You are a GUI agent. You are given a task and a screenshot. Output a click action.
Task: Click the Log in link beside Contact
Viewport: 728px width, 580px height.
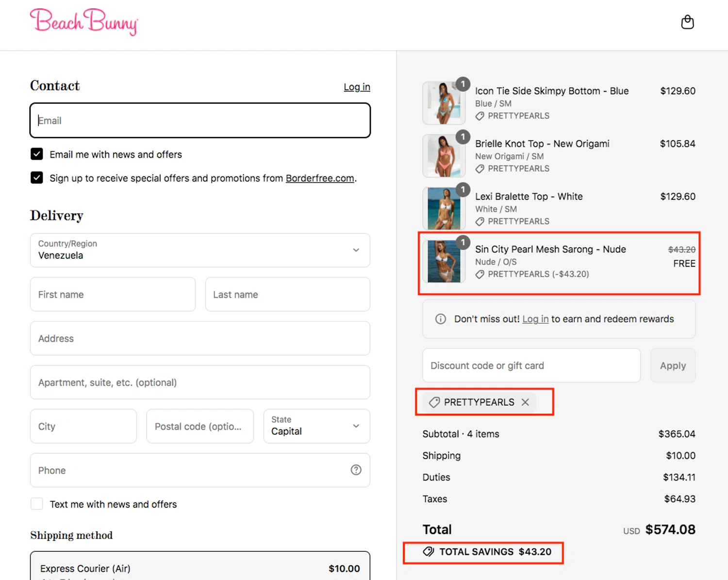tap(357, 87)
